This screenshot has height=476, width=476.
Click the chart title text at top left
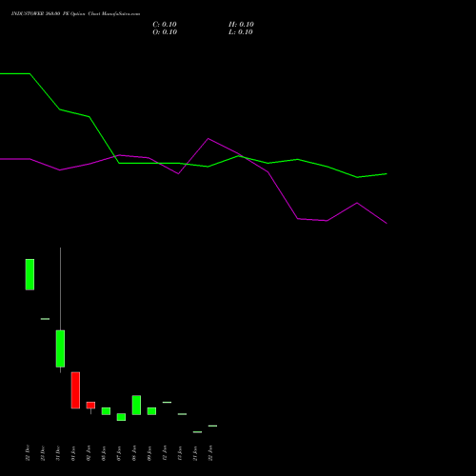click(x=75, y=13)
